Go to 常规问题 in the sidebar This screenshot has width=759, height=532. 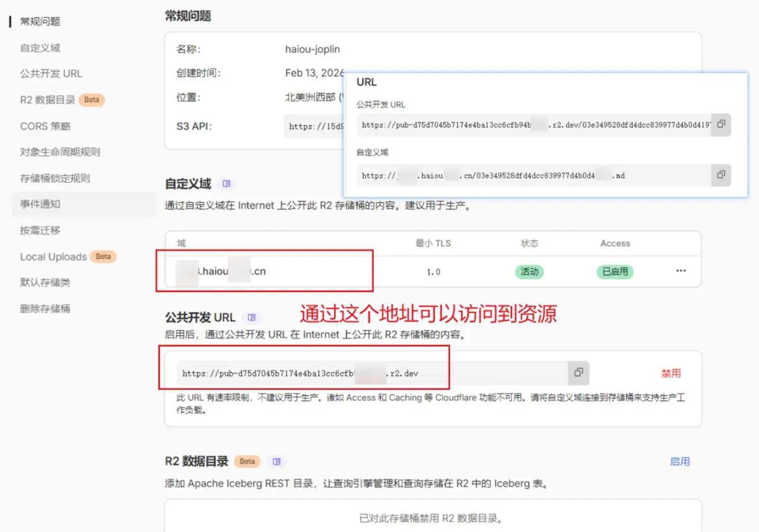point(40,22)
